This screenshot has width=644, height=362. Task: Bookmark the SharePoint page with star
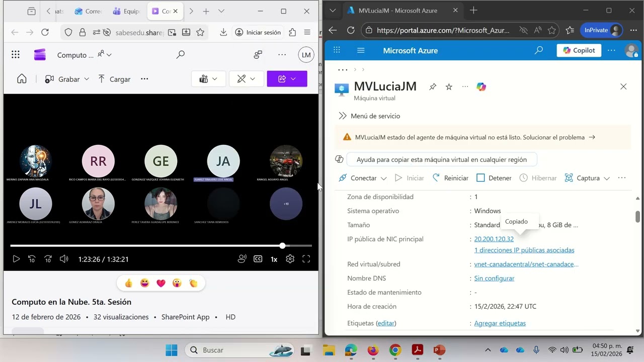pyautogui.click(x=200, y=32)
